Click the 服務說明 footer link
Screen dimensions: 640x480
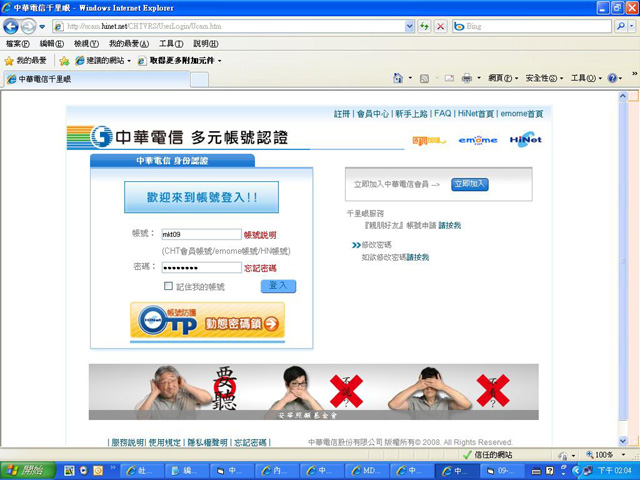coord(127,442)
